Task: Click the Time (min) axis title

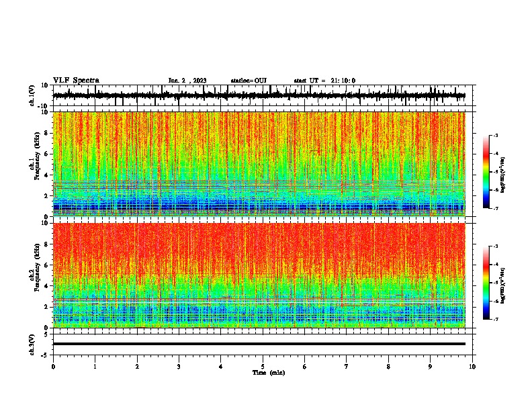Action: (269, 373)
